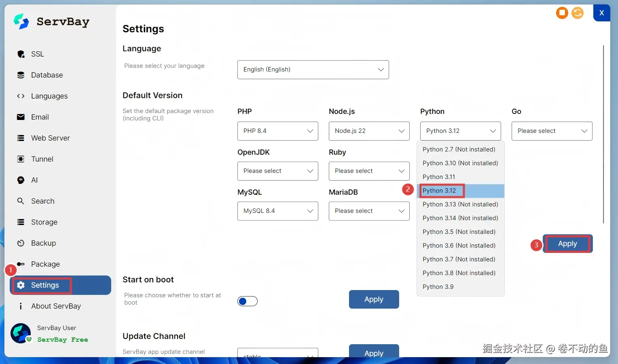Click the ServBay logo icon
618x364 pixels.
[x=21, y=21]
